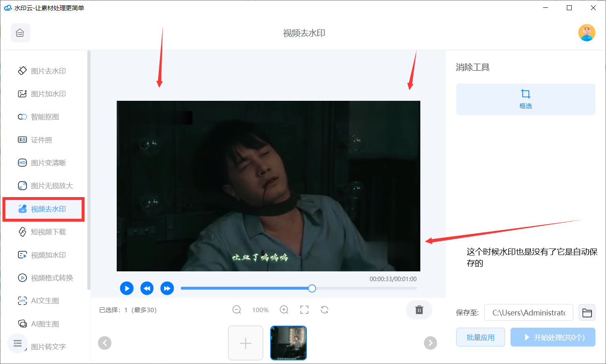The height and width of the screenshot is (364, 606).
Task: Select the 框选 crop tool
Action: click(x=526, y=99)
